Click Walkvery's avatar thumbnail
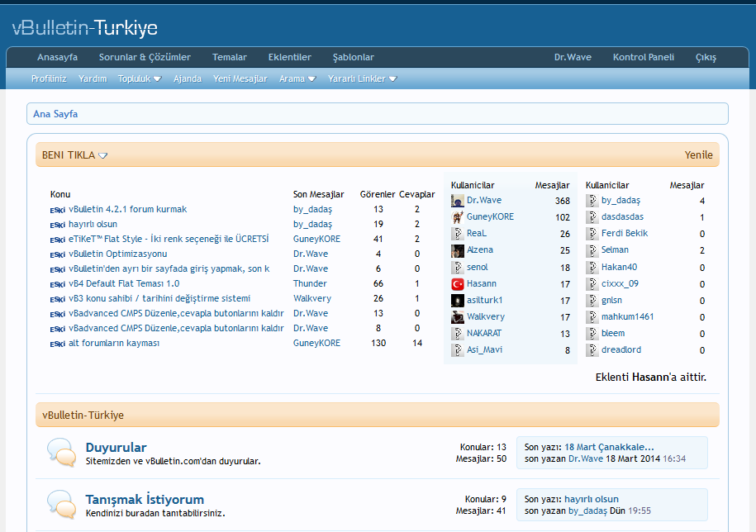756x532 pixels. tap(457, 317)
